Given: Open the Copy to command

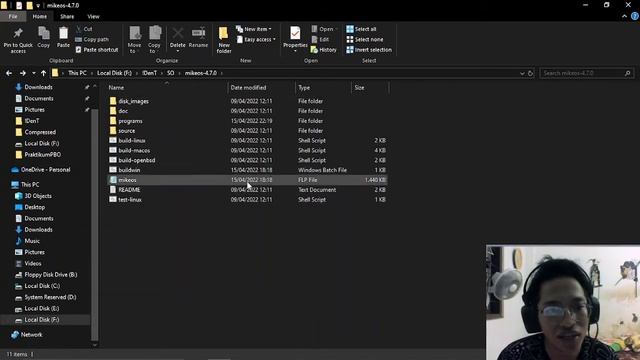Looking at the screenshot, I should [154, 40].
